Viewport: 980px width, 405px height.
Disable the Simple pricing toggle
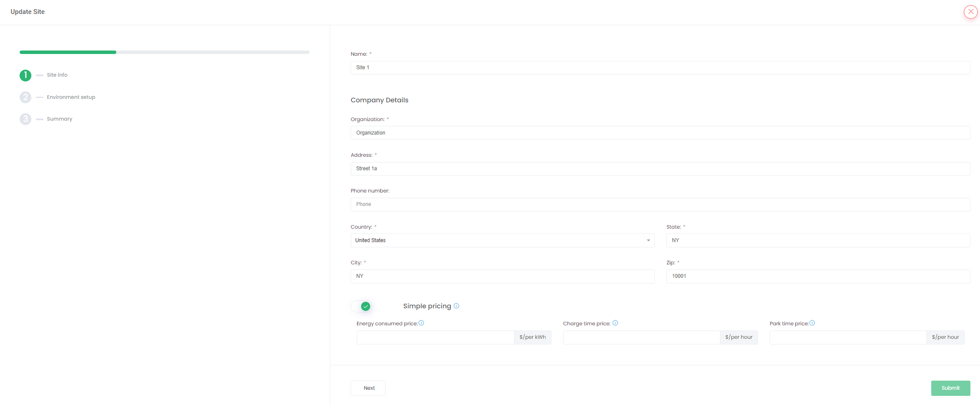click(x=361, y=307)
